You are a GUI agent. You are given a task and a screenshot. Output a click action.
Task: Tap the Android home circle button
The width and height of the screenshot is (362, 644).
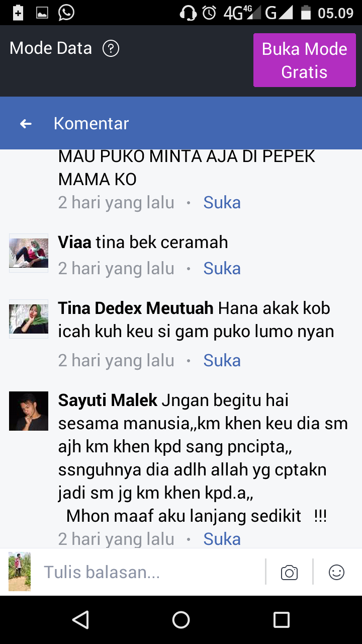pyautogui.click(x=181, y=620)
